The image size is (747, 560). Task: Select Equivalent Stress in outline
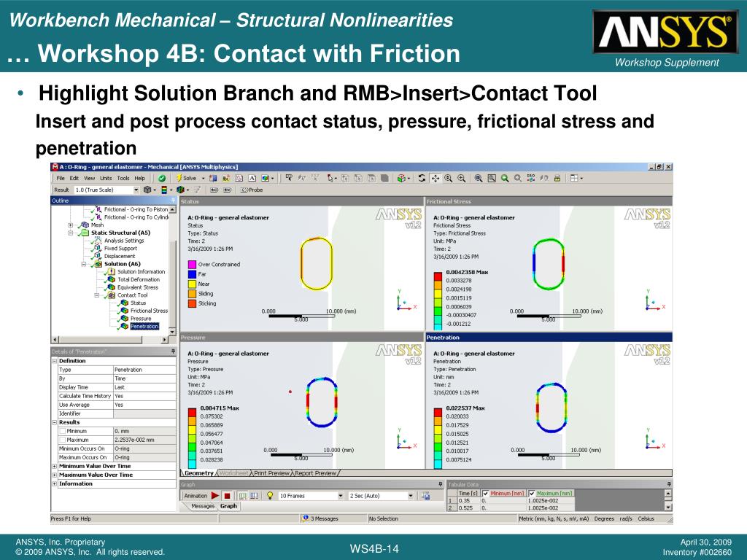[x=138, y=287]
